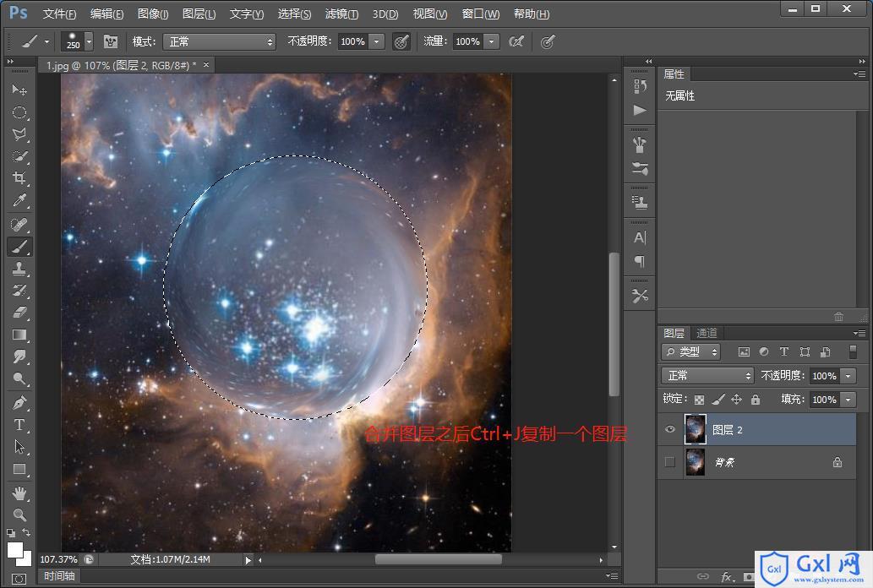Select the Brush tool in toolbox
873x588 pixels.
[x=19, y=247]
